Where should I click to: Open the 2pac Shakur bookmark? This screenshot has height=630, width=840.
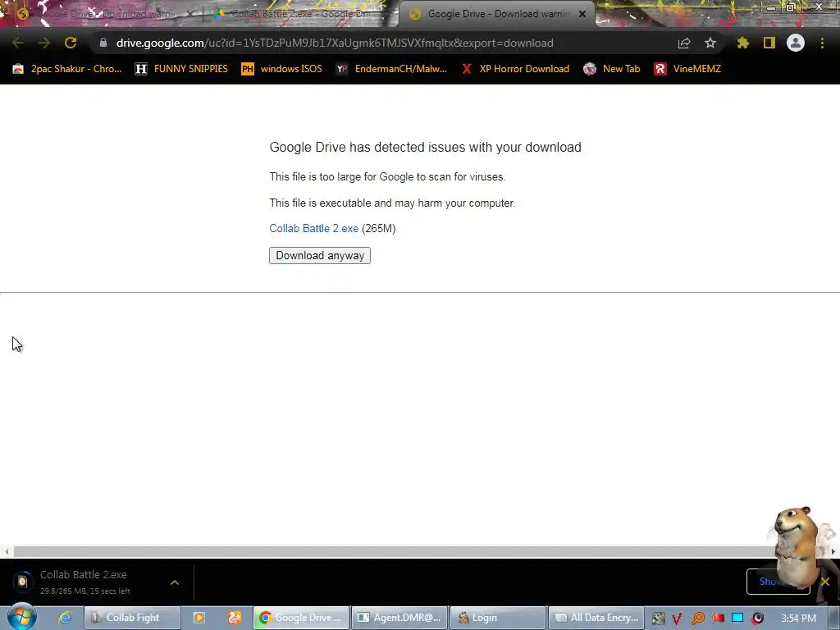(x=67, y=69)
